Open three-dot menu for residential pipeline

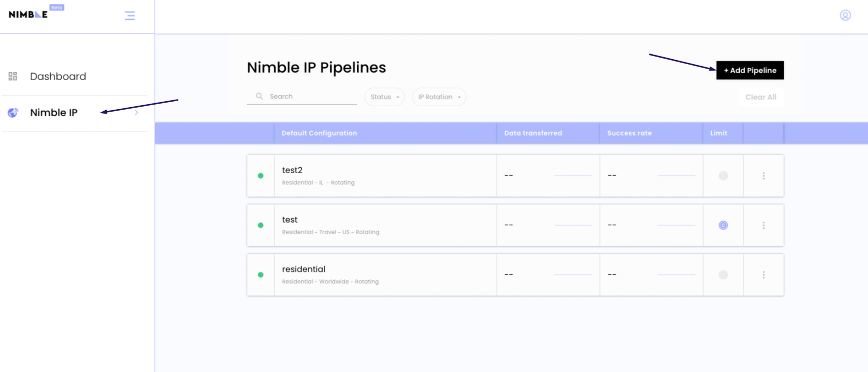tap(763, 275)
